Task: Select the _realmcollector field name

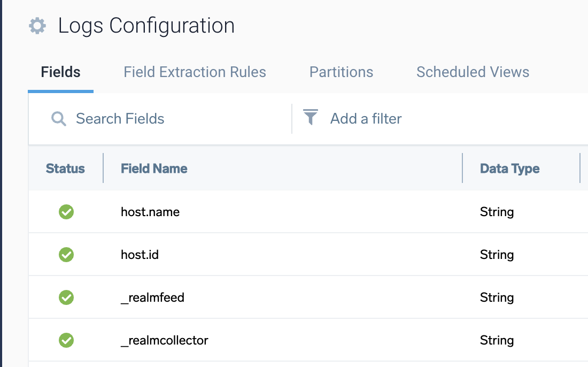Action: pyautogui.click(x=165, y=340)
